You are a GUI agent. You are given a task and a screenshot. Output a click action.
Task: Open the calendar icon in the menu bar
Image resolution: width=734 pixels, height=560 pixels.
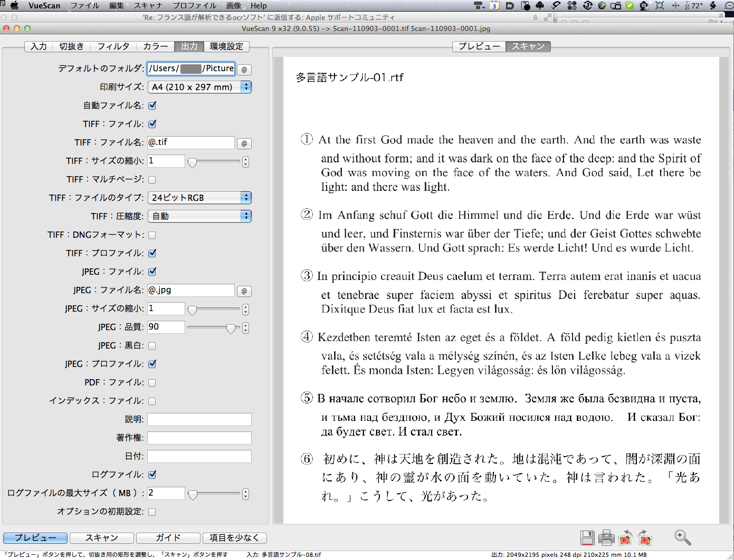[x=494, y=5]
